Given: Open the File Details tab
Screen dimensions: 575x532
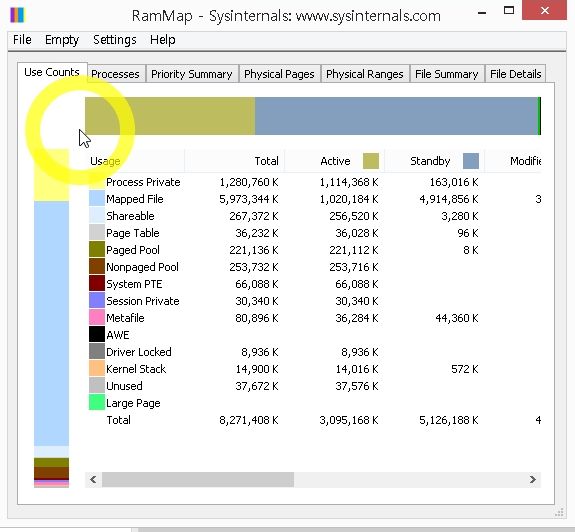Looking at the screenshot, I should 516,74.
